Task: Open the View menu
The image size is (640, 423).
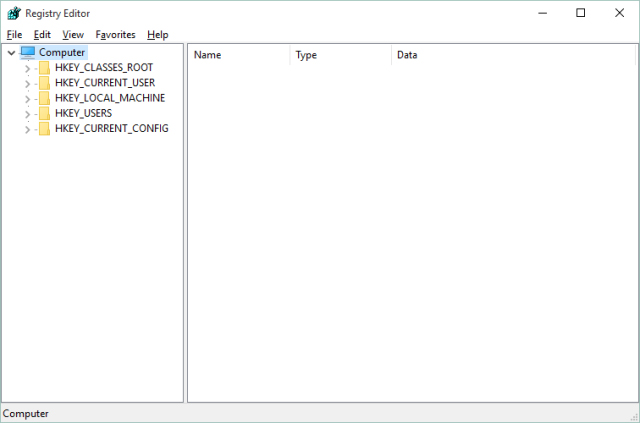Action: point(73,35)
